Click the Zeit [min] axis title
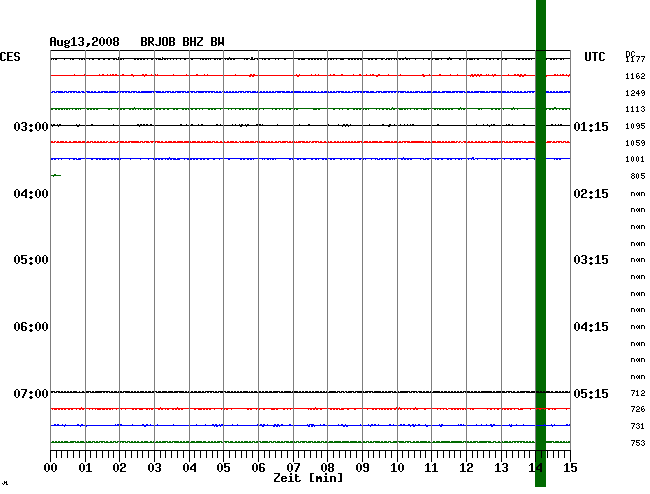This screenshot has width=650, height=494. click(x=308, y=478)
